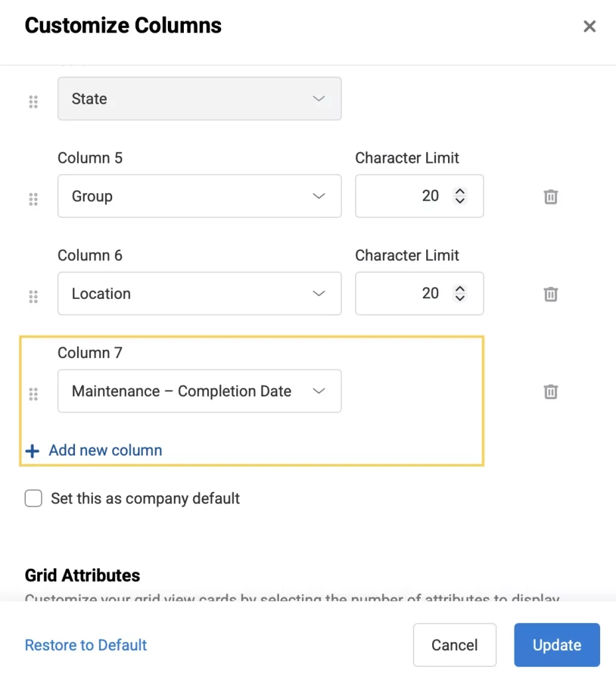Check Set this as company default
616x680 pixels.
pyautogui.click(x=33, y=498)
